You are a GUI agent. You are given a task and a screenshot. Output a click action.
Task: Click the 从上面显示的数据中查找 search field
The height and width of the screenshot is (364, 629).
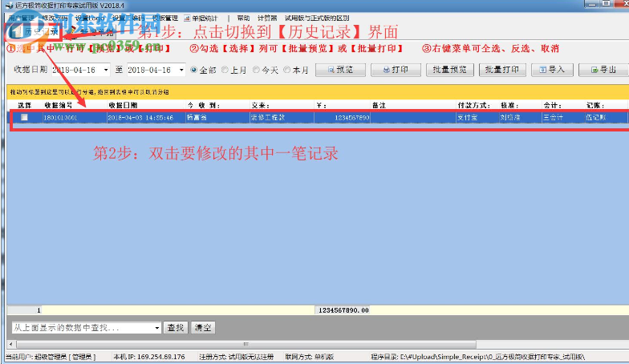83,328
